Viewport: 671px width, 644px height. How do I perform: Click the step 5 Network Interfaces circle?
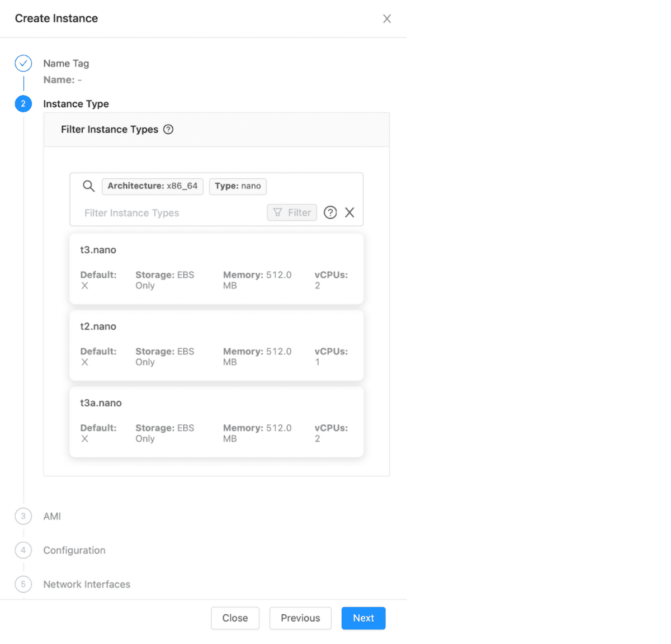point(23,585)
